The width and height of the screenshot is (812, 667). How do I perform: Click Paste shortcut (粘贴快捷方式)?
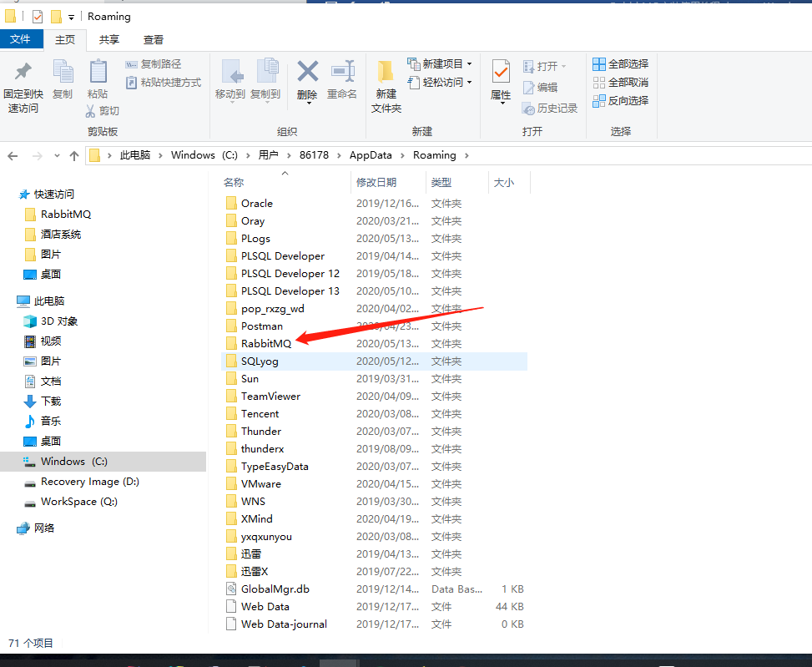point(163,83)
